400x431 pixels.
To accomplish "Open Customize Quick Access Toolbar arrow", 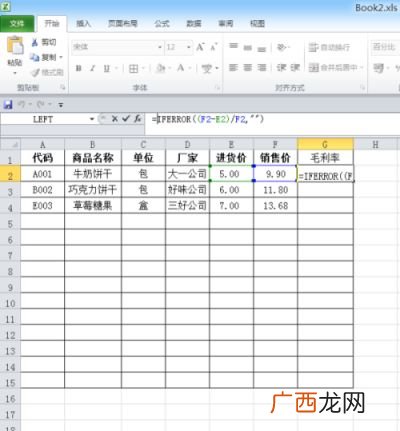I will [61, 105].
